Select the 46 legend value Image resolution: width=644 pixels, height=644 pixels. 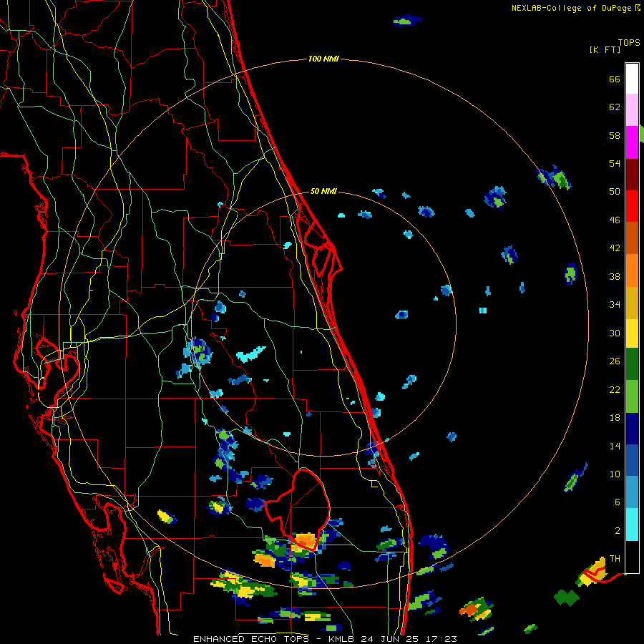click(615, 220)
